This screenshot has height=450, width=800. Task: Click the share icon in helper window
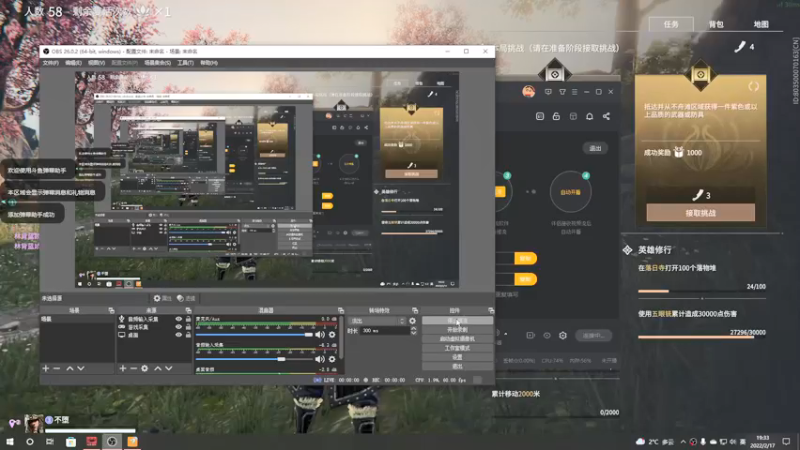[x=606, y=116]
